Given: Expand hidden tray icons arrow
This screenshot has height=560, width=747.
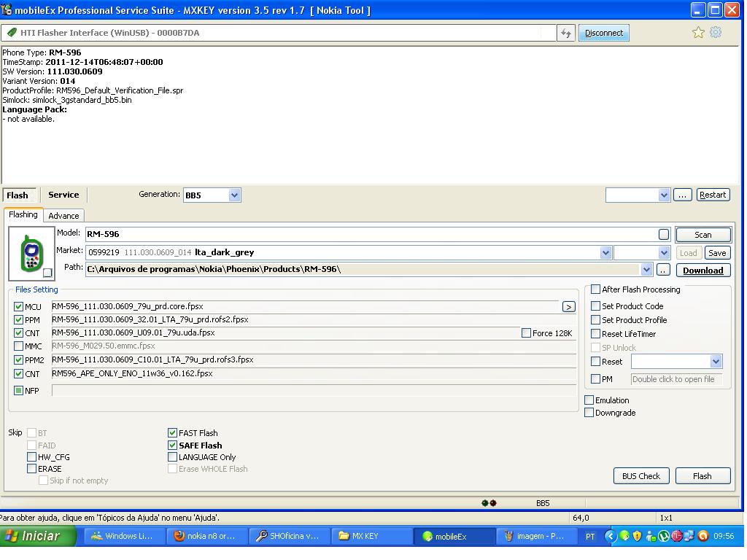Looking at the screenshot, I should pyautogui.click(x=611, y=536).
